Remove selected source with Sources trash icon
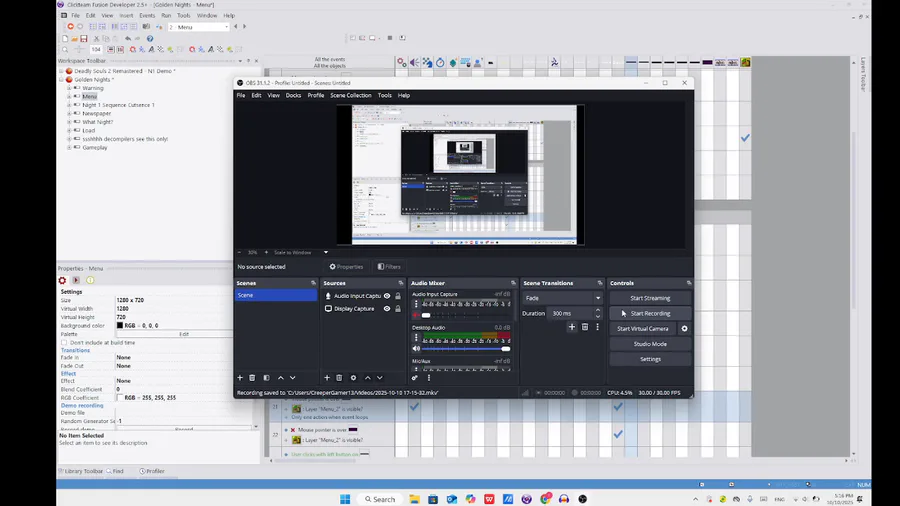900x506 pixels. coord(339,377)
